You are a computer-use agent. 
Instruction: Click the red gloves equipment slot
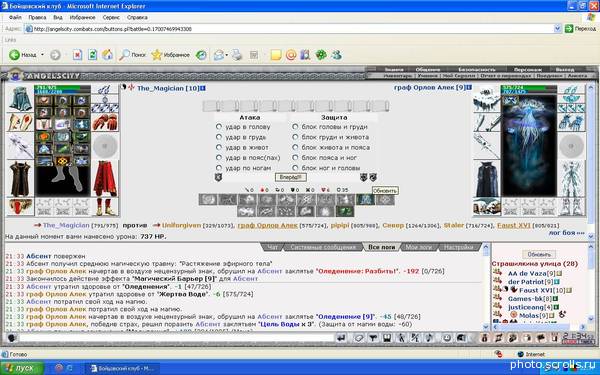click(105, 122)
